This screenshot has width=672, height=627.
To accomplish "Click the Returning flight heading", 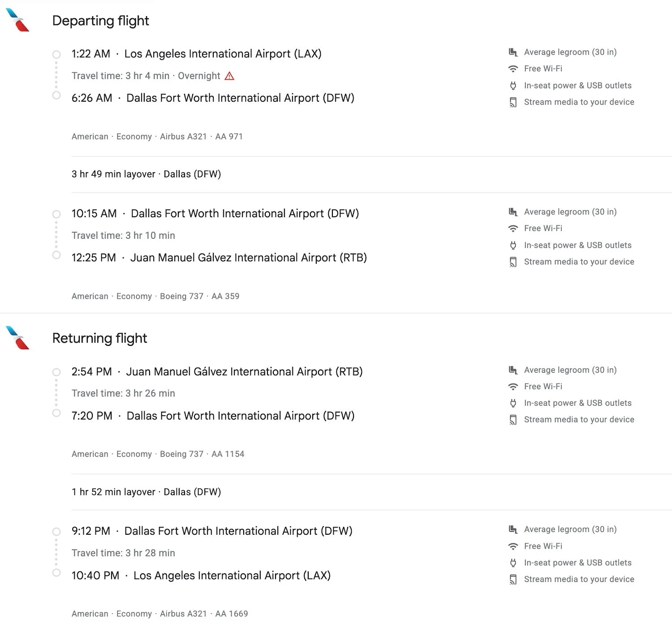I will point(99,338).
